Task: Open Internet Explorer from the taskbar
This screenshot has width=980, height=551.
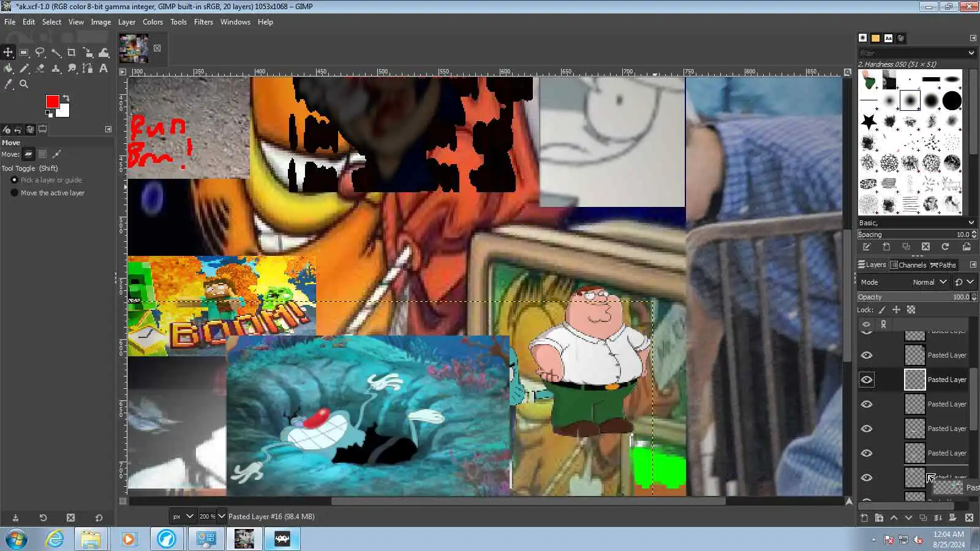Action: pyautogui.click(x=55, y=539)
